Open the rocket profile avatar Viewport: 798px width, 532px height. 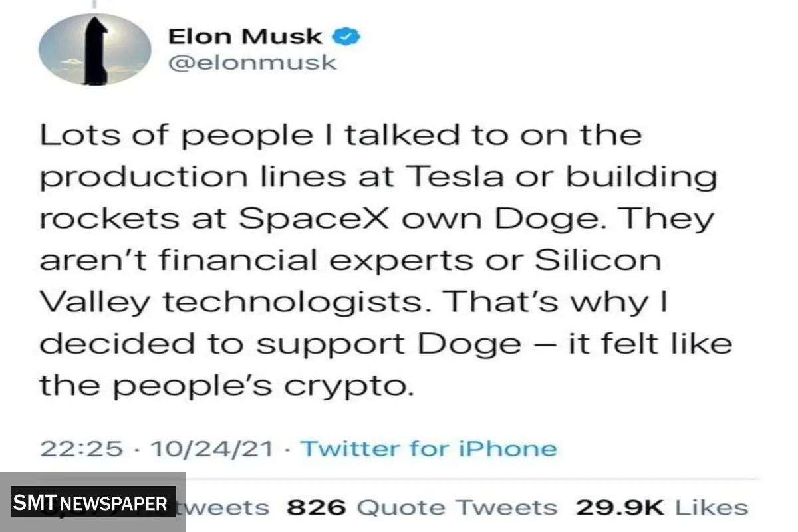pos(94,49)
